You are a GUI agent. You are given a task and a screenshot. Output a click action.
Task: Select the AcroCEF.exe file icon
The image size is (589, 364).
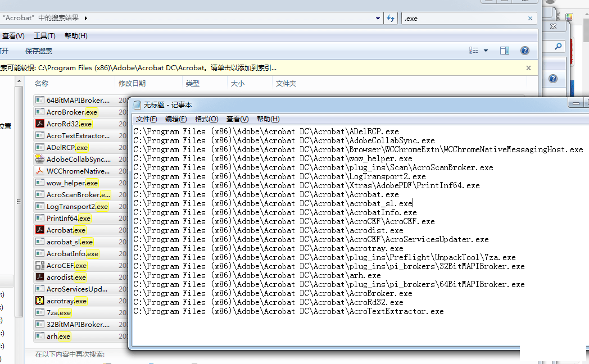40,265
